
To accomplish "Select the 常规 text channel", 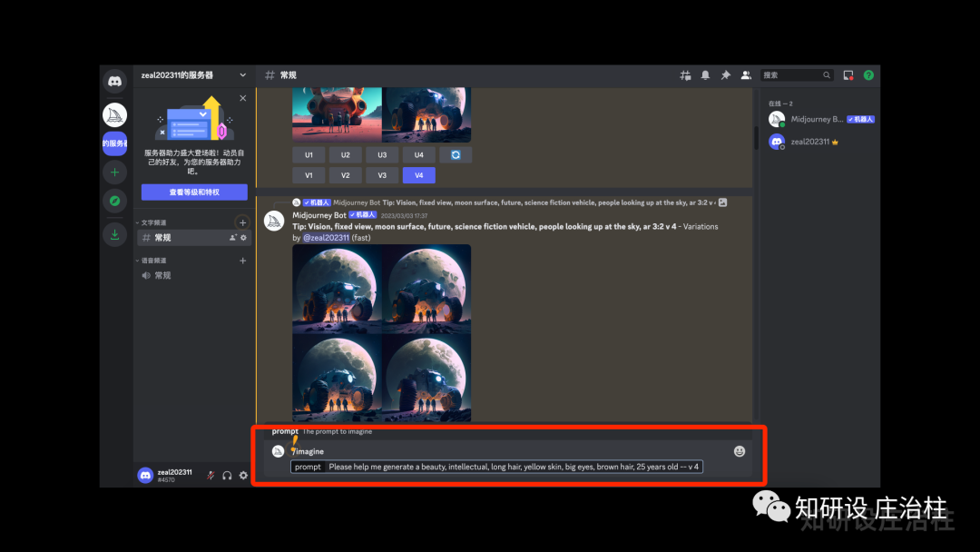I will click(194, 238).
